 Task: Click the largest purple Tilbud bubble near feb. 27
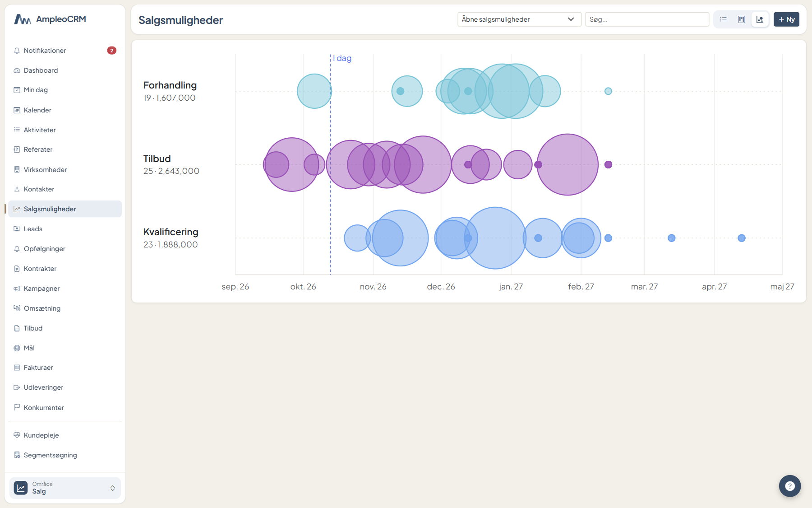pos(567,164)
